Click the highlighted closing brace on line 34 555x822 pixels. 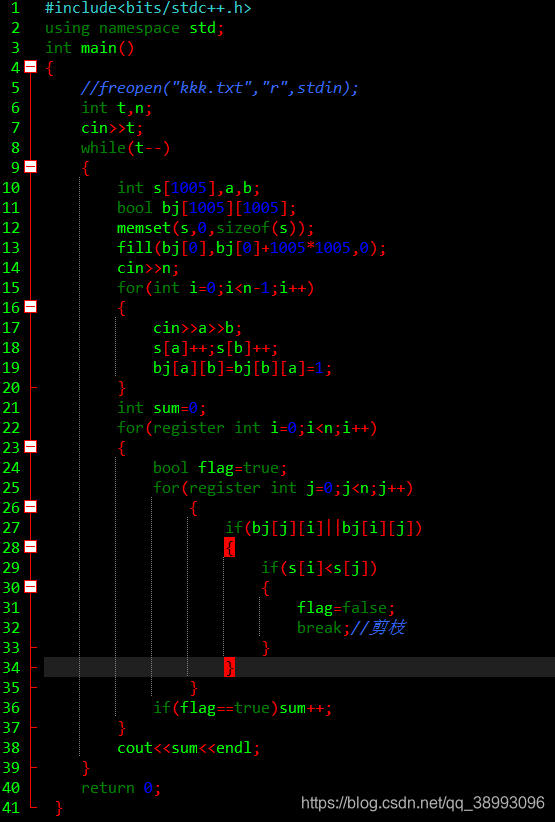click(230, 667)
